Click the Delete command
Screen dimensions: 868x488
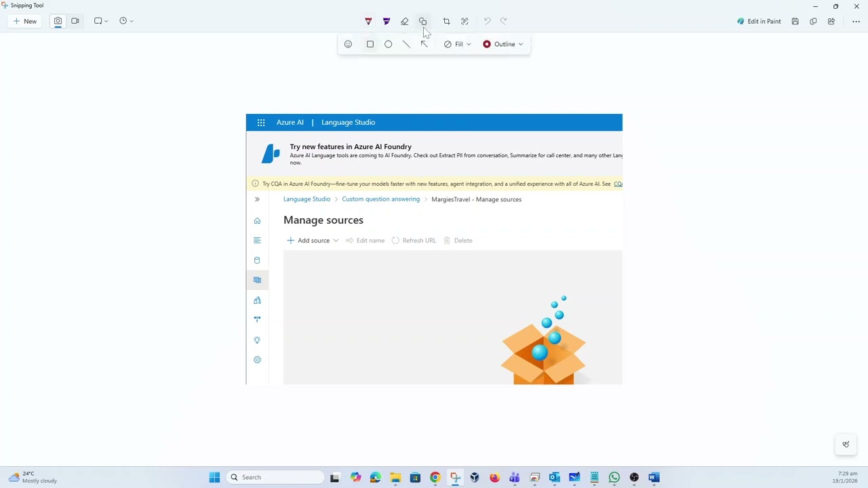(458, 241)
